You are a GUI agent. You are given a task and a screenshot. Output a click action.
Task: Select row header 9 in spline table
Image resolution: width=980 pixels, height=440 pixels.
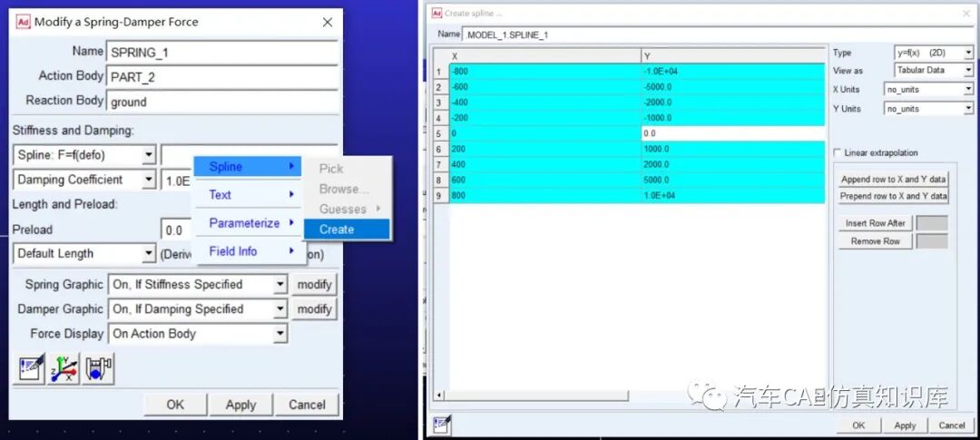click(441, 196)
